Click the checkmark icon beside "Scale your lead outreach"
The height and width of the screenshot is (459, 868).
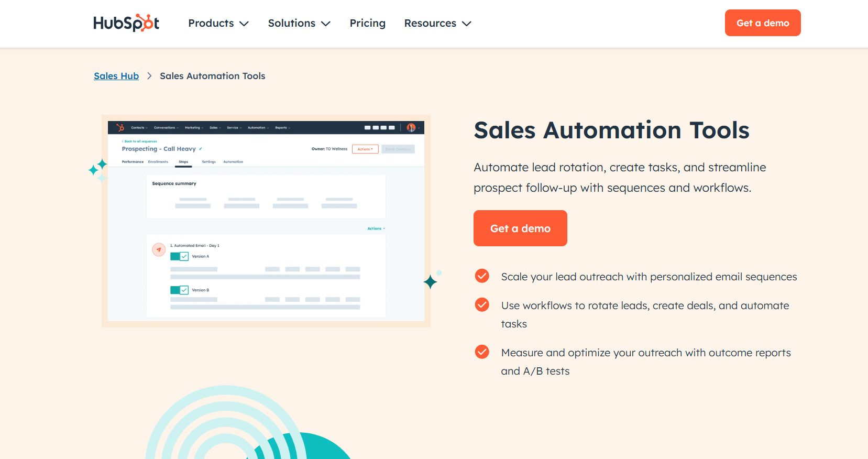coord(482,276)
